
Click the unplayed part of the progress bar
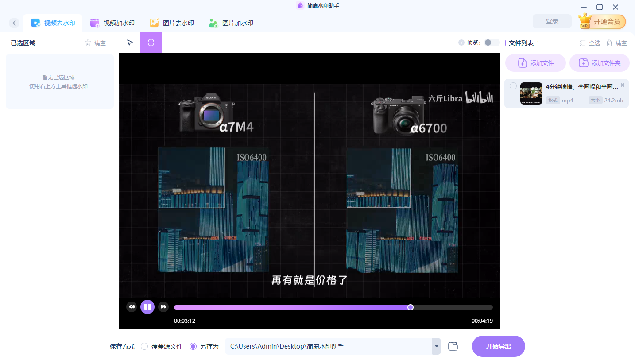coord(453,307)
